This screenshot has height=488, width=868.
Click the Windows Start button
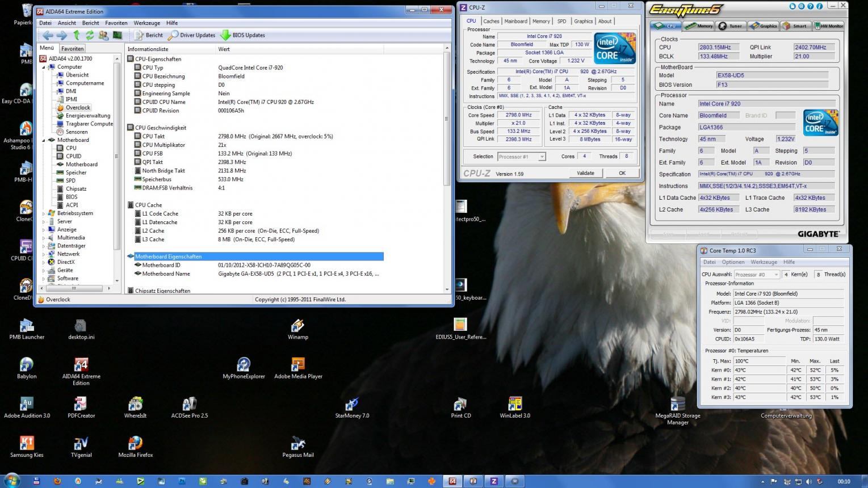(11, 481)
